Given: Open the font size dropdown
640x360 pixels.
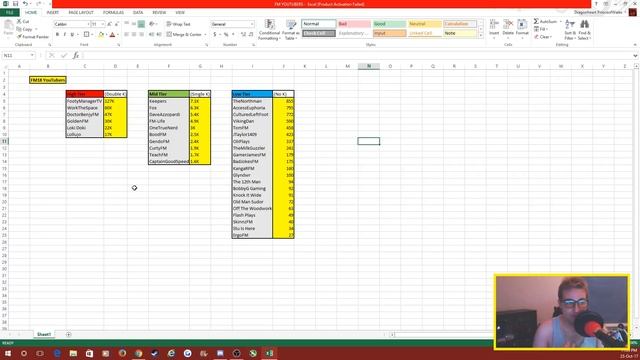Looking at the screenshot, I should click(x=102, y=24).
